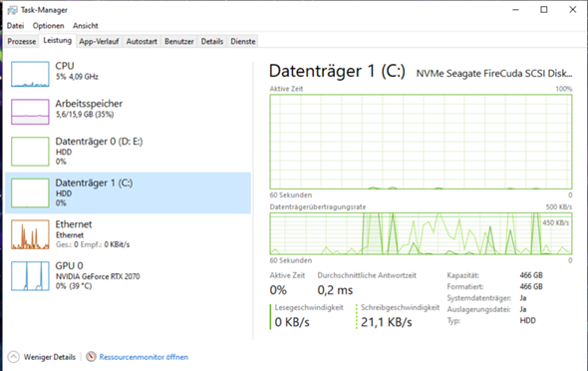Open the Optionen menu
588x371 pixels.
pyautogui.click(x=49, y=26)
